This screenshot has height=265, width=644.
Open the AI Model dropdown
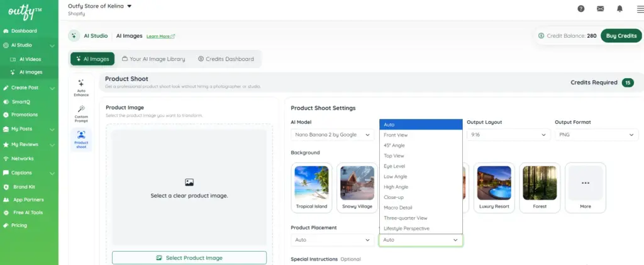[x=332, y=135]
